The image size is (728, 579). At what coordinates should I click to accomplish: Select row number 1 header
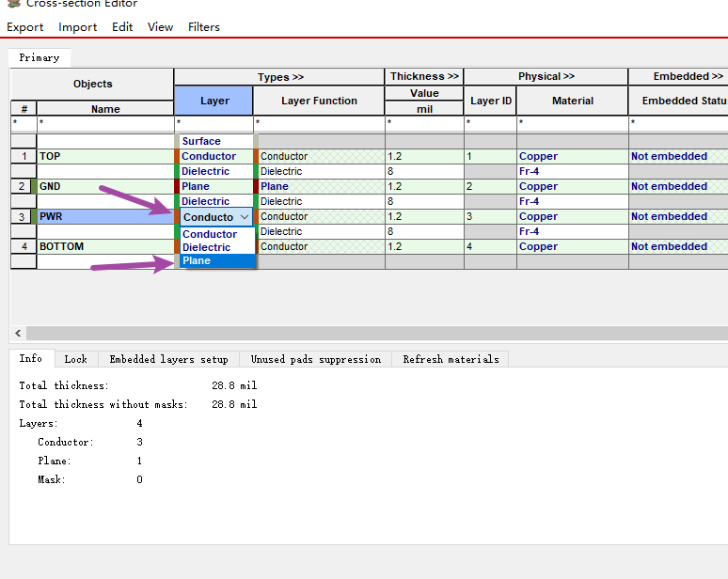(24, 156)
